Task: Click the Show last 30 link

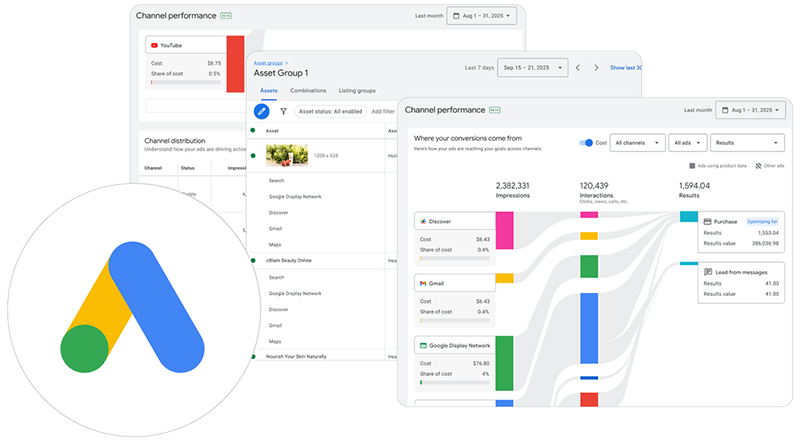Action: [626, 67]
